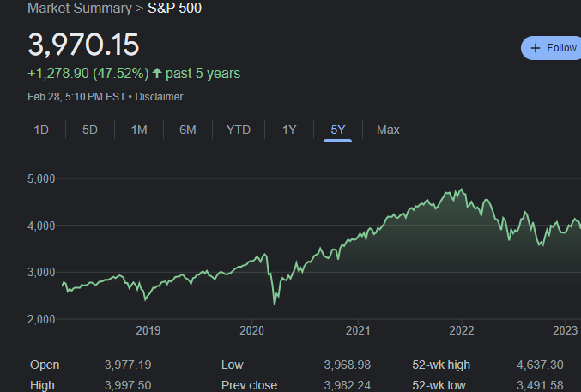Click the Open label

point(45,365)
